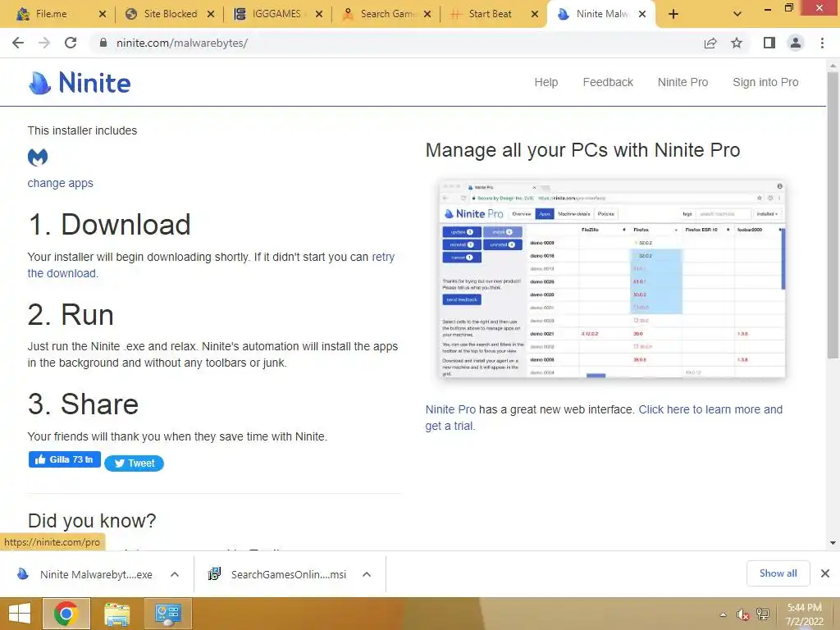
Task: Open the taskbar clock and date
Action: (x=804, y=614)
